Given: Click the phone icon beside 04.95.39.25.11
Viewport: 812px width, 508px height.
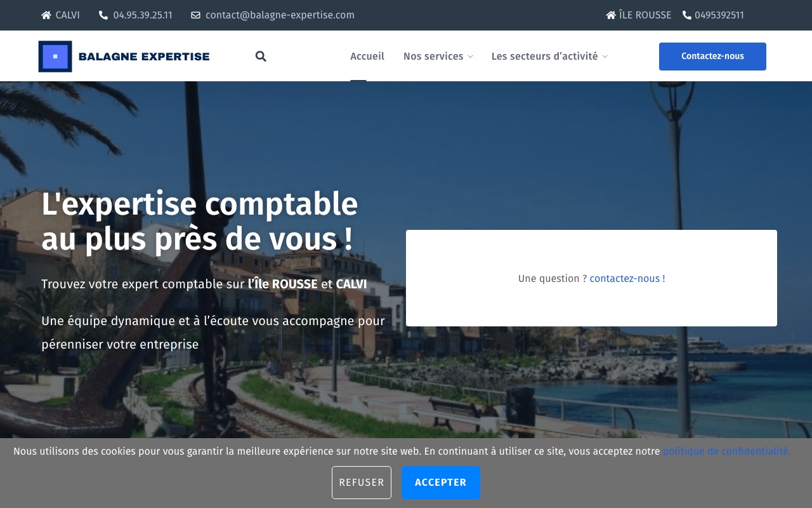Looking at the screenshot, I should [x=103, y=15].
